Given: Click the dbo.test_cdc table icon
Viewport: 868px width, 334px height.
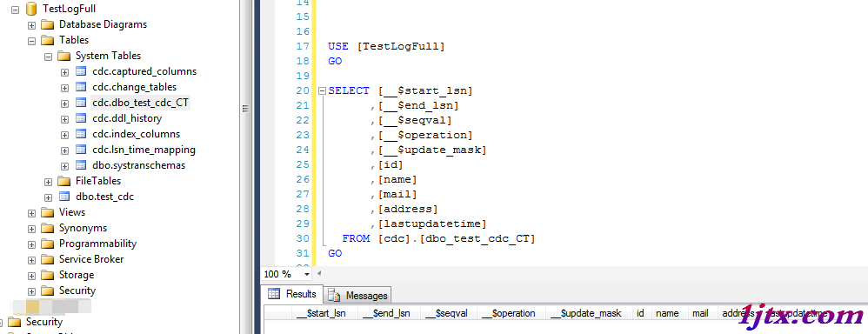Looking at the screenshot, I should 64,197.
